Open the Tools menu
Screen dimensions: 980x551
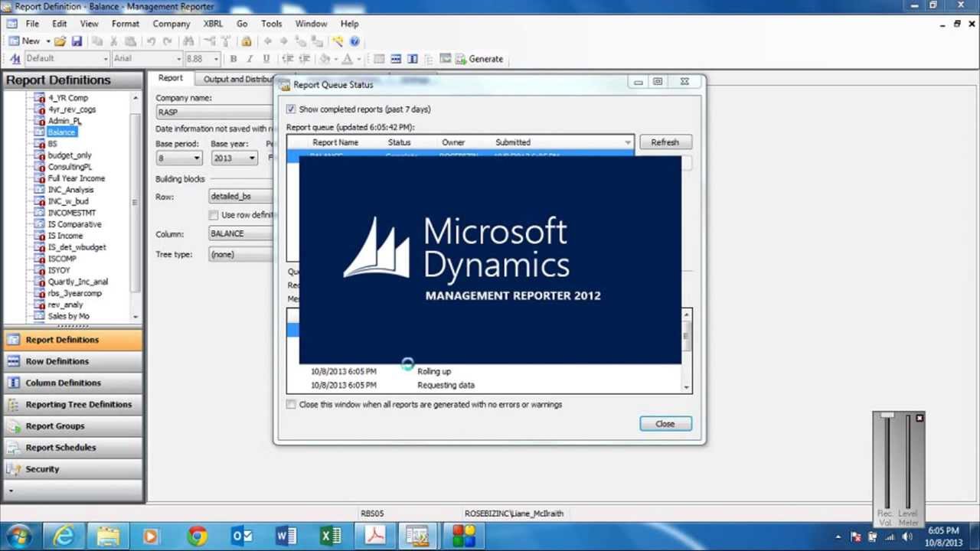coord(271,24)
